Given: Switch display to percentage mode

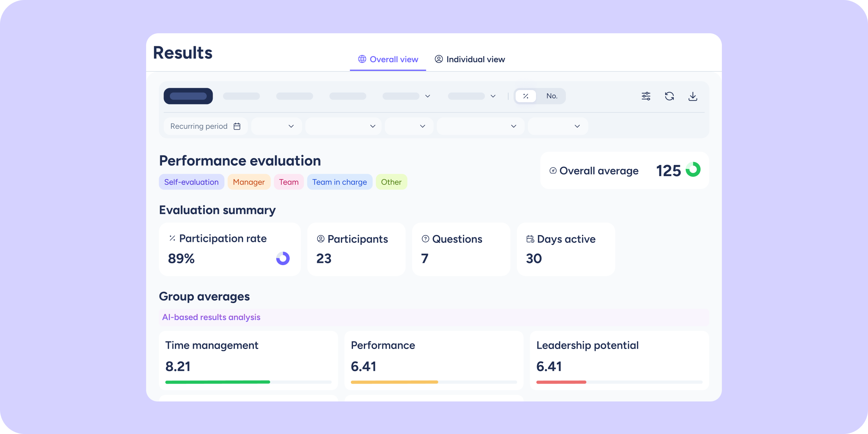Looking at the screenshot, I should [526, 96].
